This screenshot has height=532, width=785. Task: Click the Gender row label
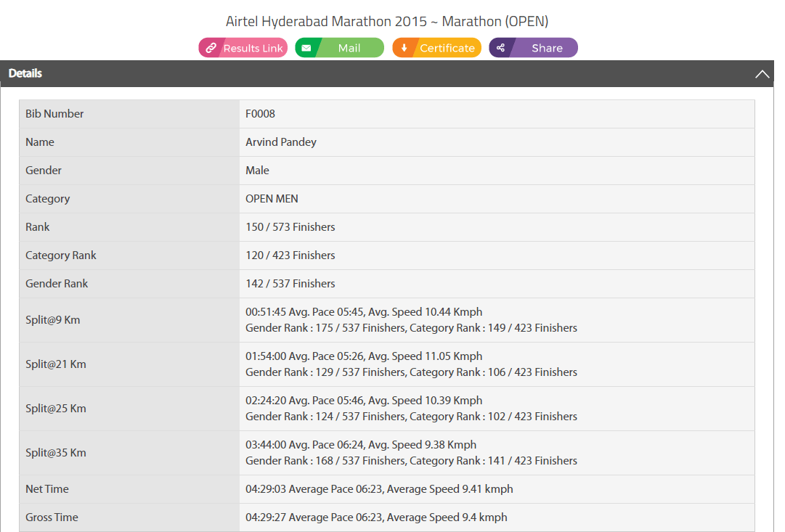44,170
